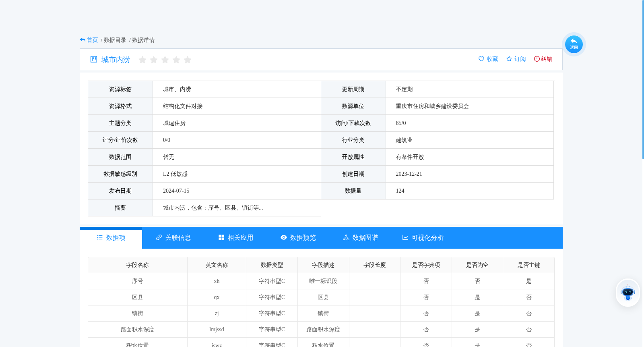Screen dimensions: 644x347
Task: Click the qx English name cell
Action: click(x=217, y=297)
